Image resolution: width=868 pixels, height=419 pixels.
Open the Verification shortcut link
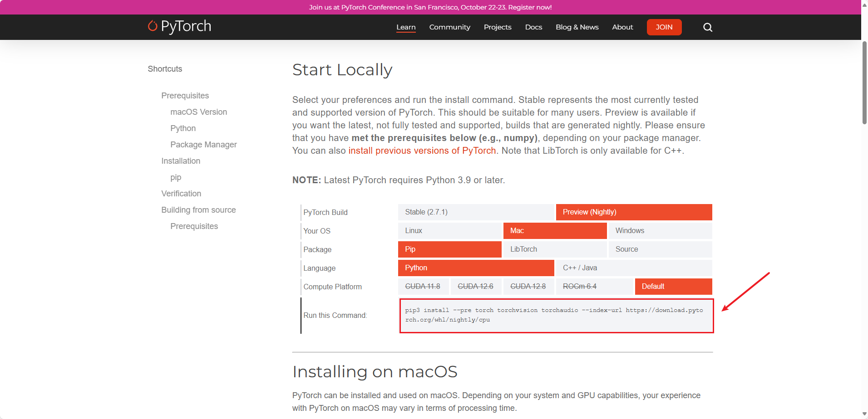(181, 194)
